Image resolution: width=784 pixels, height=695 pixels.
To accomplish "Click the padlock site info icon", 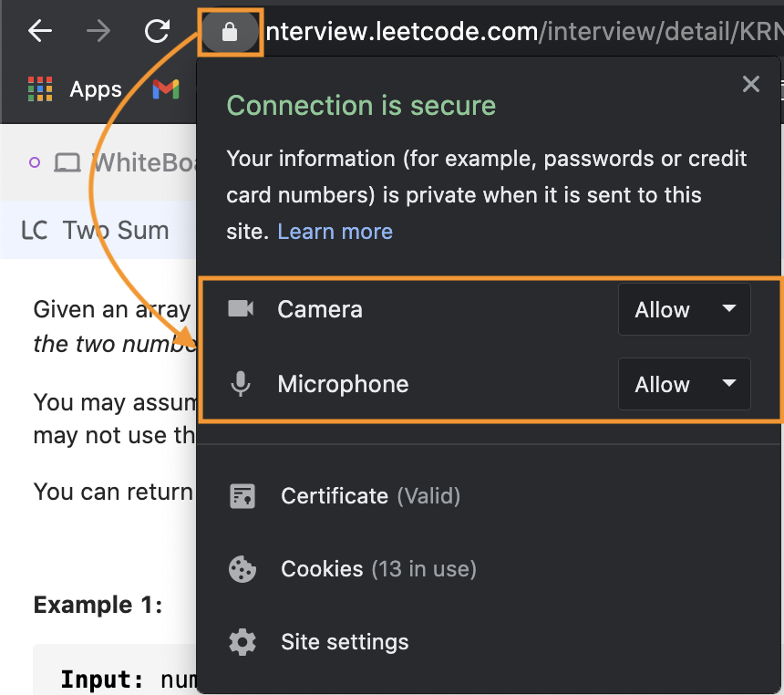I will 230,32.
